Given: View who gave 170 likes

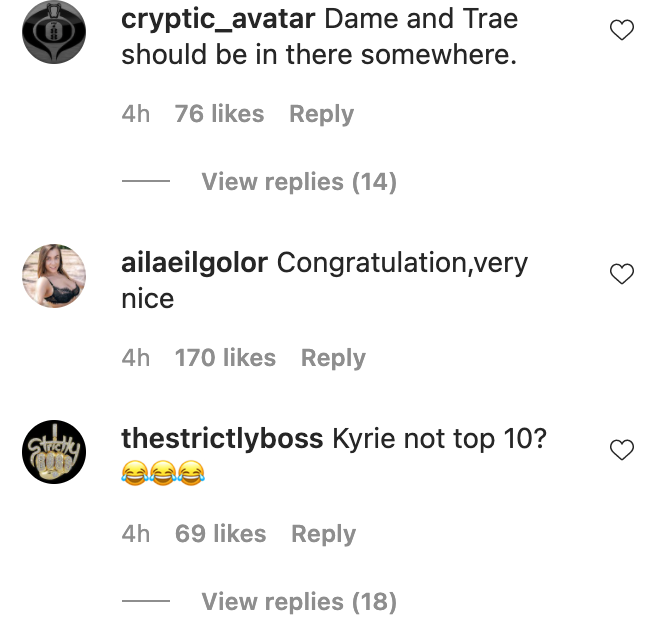Looking at the screenshot, I should click(225, 358).
